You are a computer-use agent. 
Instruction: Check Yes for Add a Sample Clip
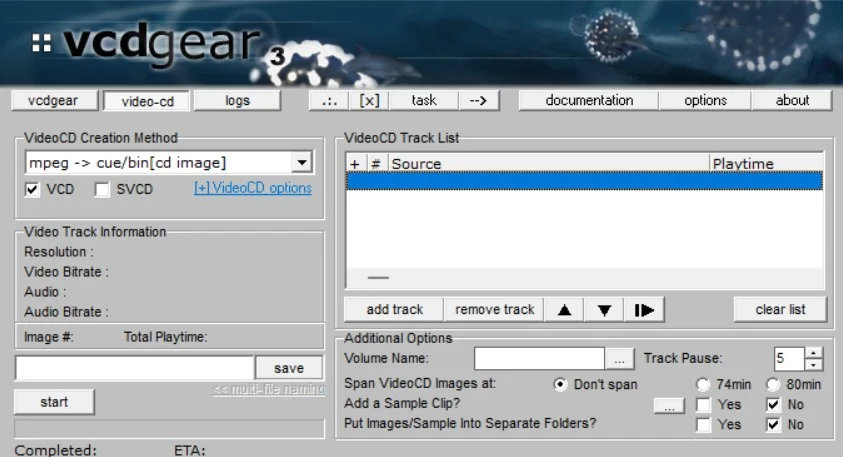(x=703, y=405)
